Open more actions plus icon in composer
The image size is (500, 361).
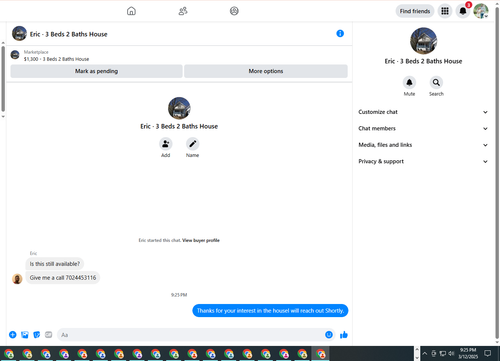pos(13,335)
